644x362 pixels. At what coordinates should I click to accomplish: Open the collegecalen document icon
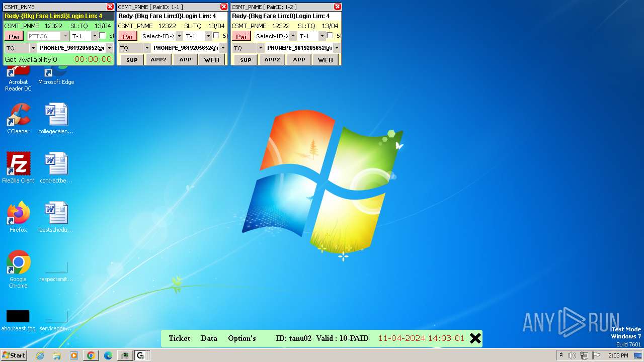pos(56,119)
